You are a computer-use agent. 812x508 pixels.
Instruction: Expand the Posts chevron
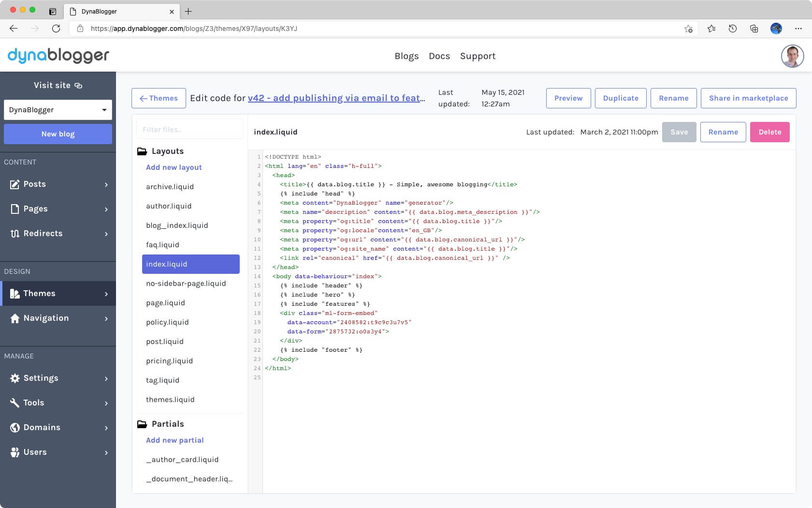tap(106, 185)
